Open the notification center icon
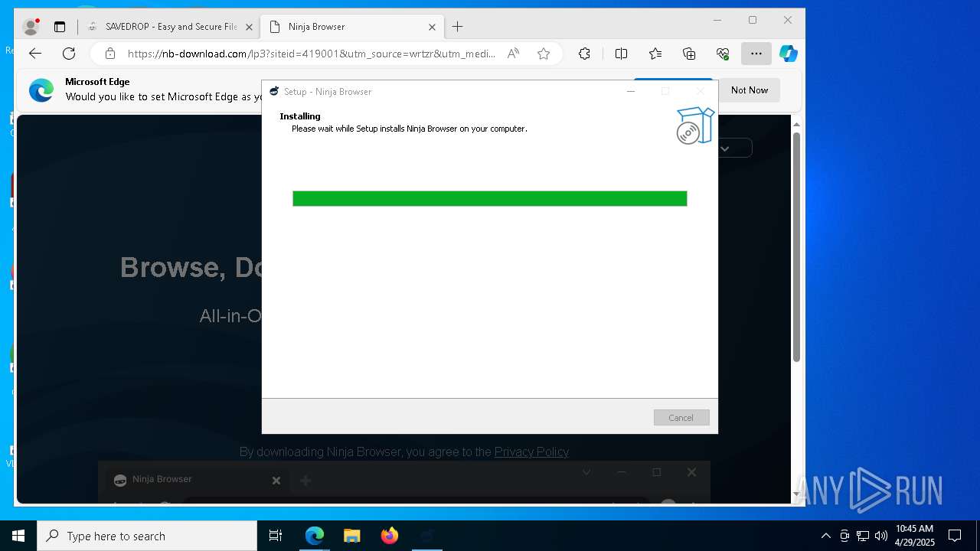The width and height of the screenshot is (980, 551). point(955,536)
